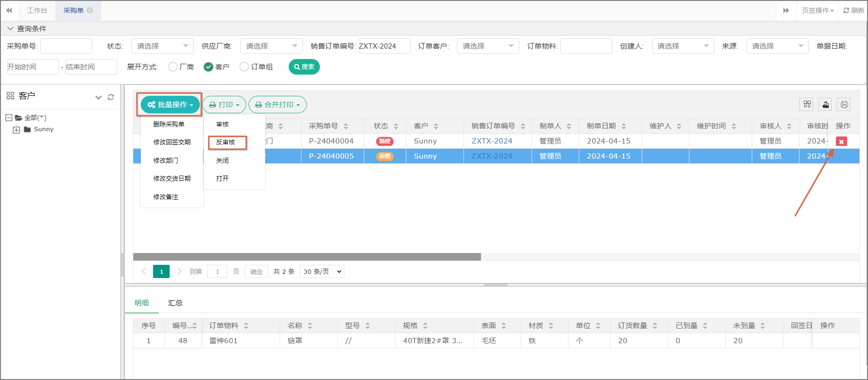Switch to the 汇总 tab
The image size is (868, 380).
(x=175, y=303)
